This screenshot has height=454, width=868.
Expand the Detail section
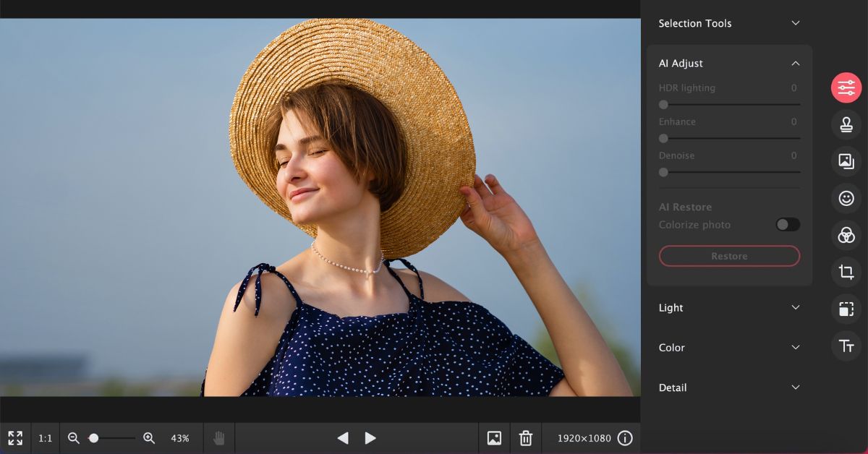point(729,387)
